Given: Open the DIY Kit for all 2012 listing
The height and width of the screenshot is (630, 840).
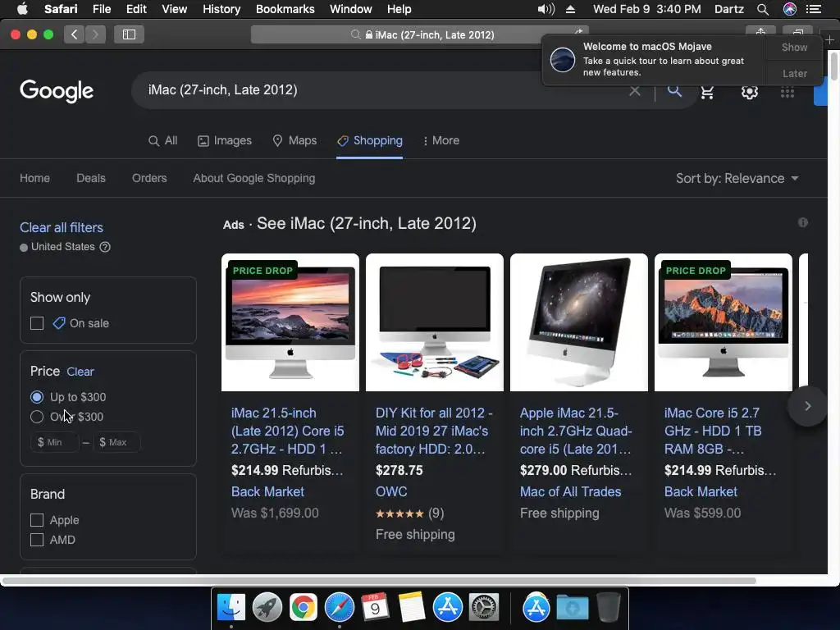Looking at the screenshot, I should (434, 431).
